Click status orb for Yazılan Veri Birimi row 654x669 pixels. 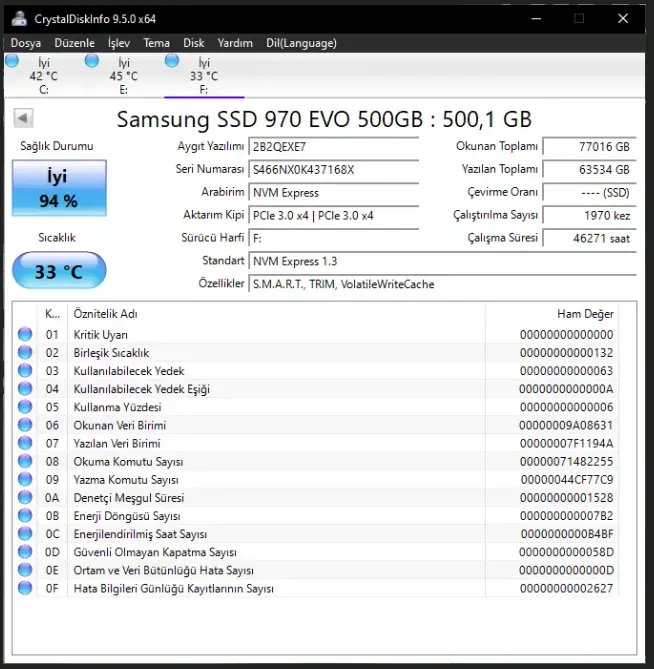(x=25, y=443)
